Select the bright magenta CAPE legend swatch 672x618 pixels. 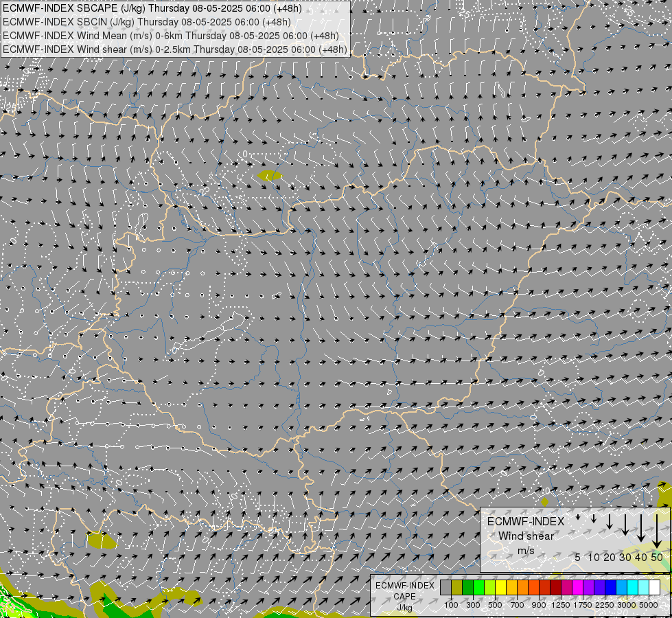tap(577, 588)
